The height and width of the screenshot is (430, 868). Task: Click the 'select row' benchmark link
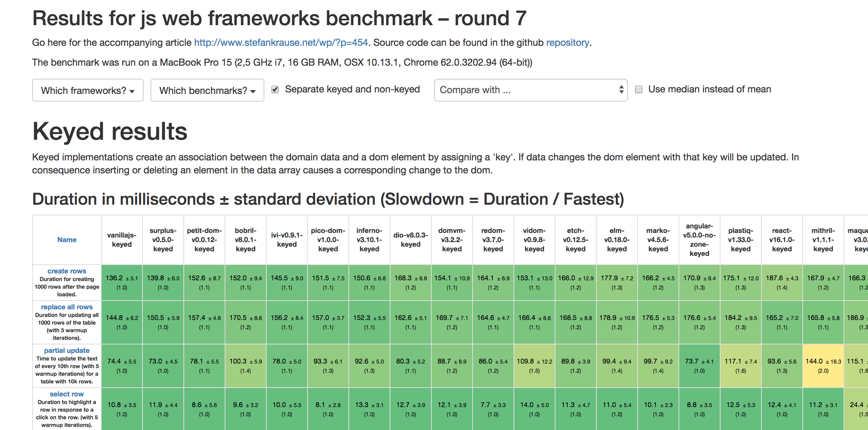point(67,394)
